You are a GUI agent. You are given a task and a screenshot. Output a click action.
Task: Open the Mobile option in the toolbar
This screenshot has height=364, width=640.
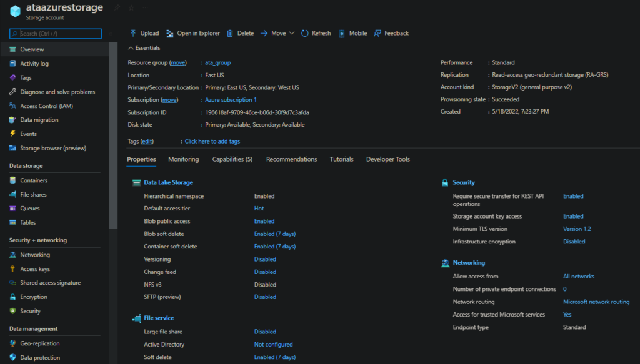coord(352,33)
